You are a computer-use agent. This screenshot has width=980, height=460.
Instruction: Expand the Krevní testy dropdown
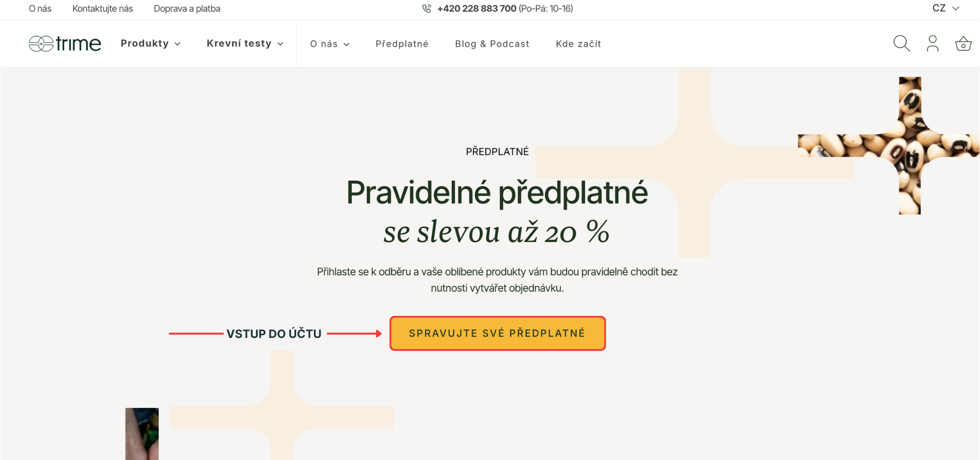[245, 44]
